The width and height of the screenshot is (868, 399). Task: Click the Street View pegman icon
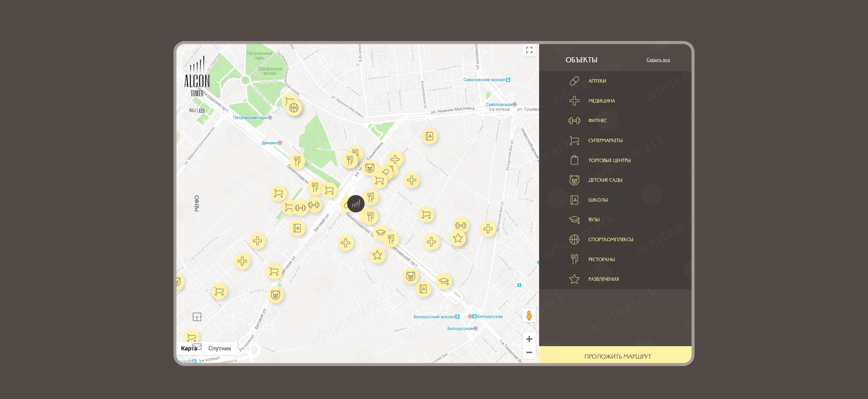pos(529,315)
